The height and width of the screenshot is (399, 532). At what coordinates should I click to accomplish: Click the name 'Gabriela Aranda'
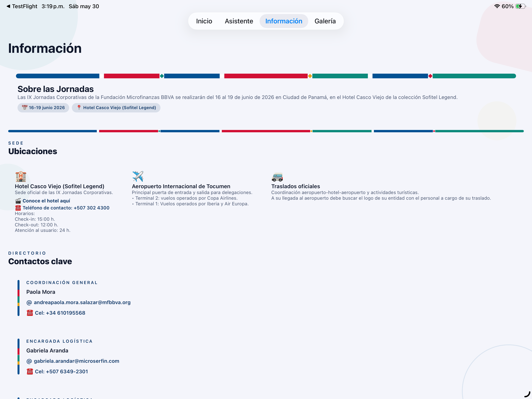click(x=47, y=351)
